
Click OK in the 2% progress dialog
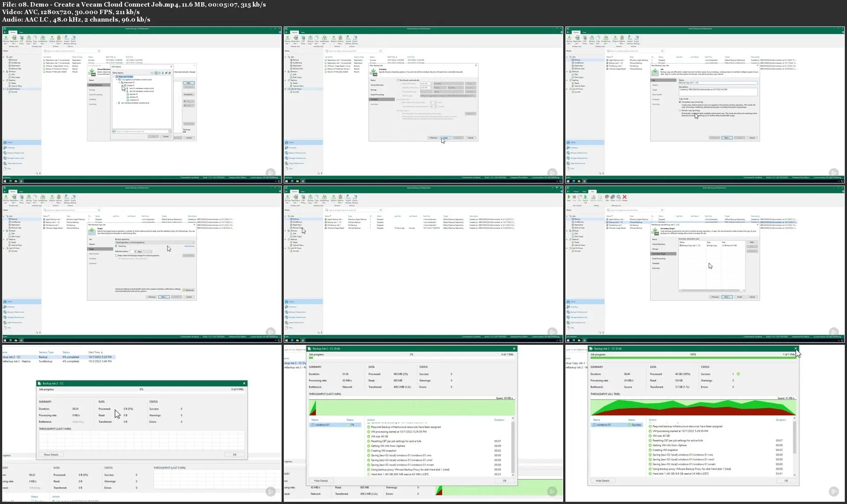pyautogui.click(x=504, y=481)
